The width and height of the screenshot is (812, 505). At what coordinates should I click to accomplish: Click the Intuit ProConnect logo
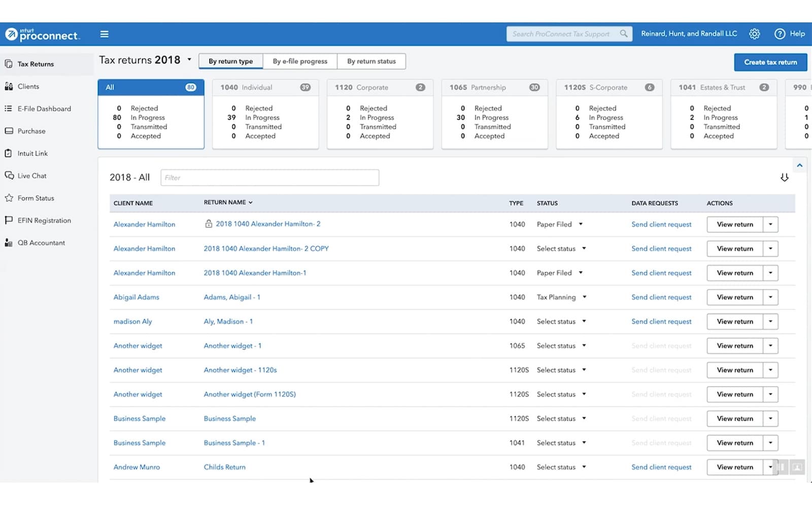click(42, 34)
